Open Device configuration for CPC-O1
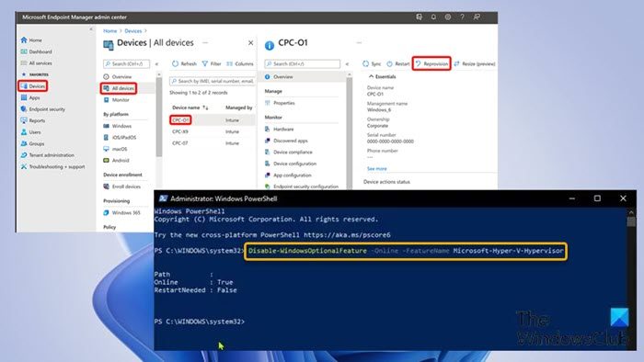This screenshot has height=362, width=644. point(291,164)
